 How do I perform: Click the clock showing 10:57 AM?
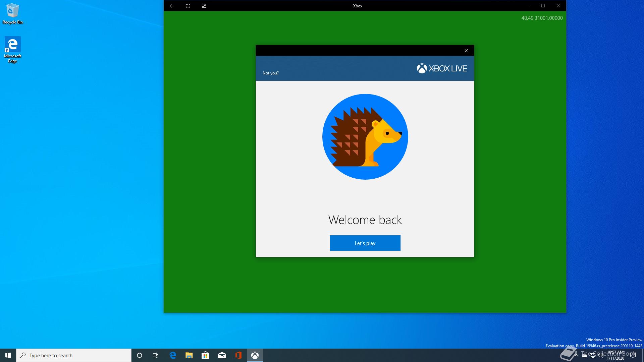click(x=615, y=355)
